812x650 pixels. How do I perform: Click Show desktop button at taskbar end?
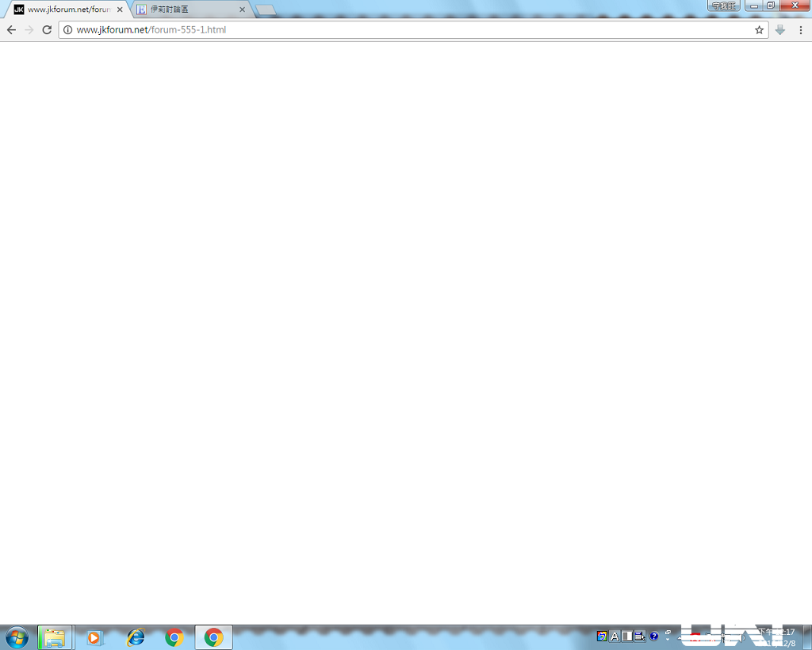pos(808,637)
